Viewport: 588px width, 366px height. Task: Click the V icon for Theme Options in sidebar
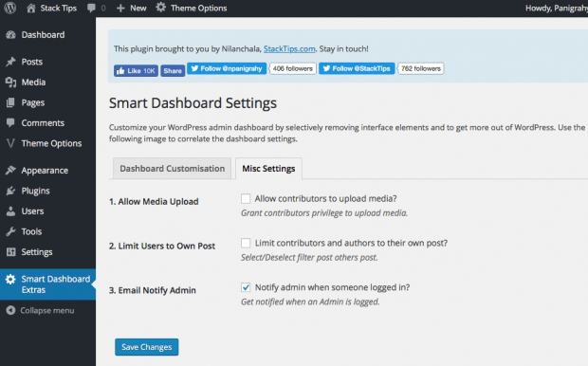point(10,143)
